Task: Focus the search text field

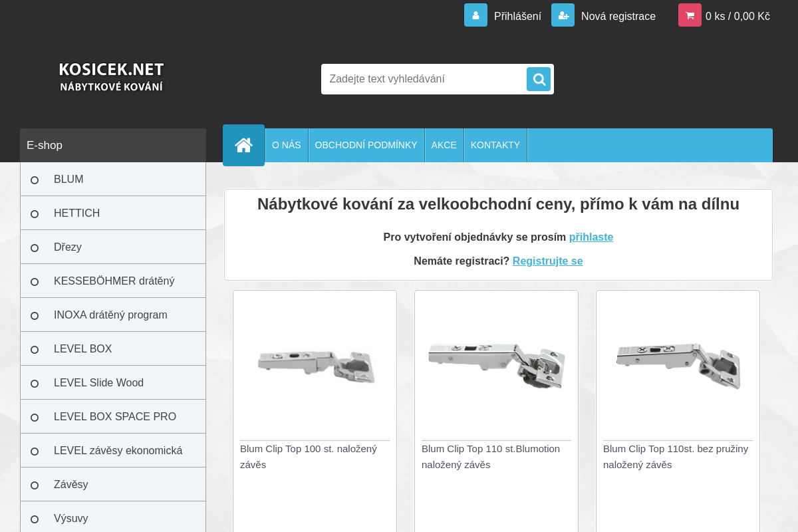Action: click(x=424, y=79)
